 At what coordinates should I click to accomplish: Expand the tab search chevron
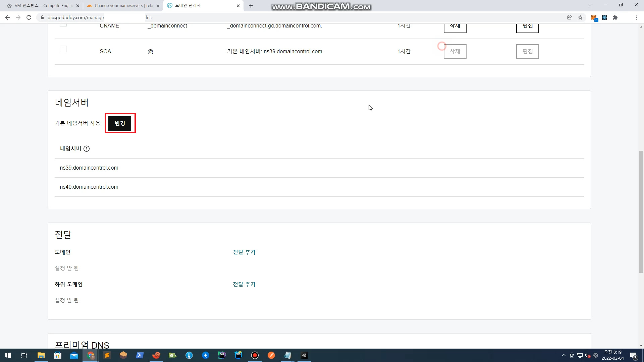(590, 5)
